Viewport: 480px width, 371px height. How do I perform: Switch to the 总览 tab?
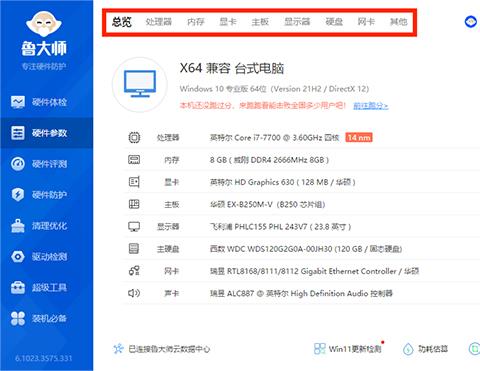122,22
